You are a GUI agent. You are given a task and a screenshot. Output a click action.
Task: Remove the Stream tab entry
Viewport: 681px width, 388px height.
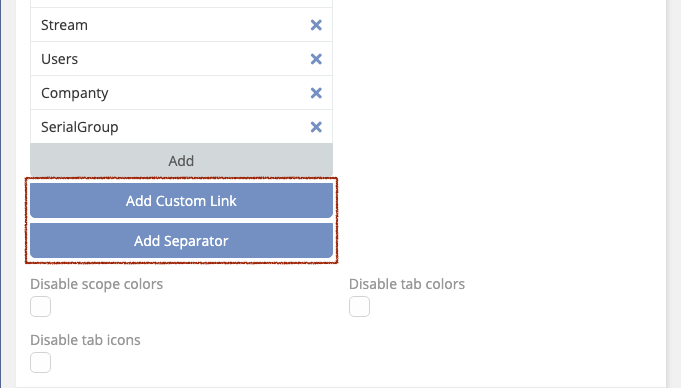tap(316, 25)
